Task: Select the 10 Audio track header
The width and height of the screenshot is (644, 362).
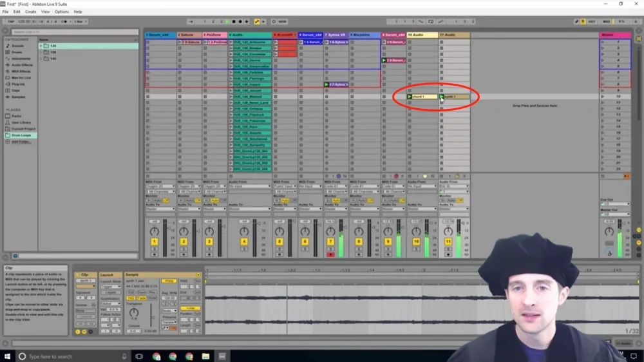Action: point(422,35)
